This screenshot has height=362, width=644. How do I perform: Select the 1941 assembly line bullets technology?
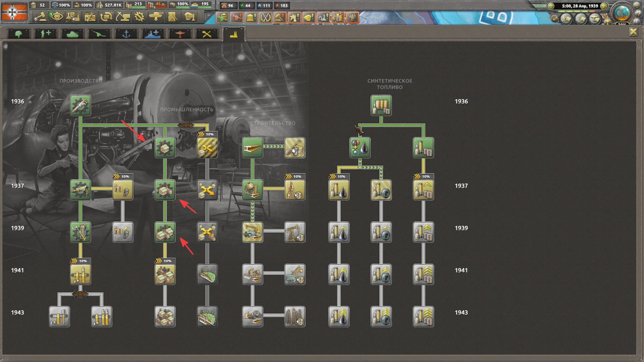click(80, 275)
